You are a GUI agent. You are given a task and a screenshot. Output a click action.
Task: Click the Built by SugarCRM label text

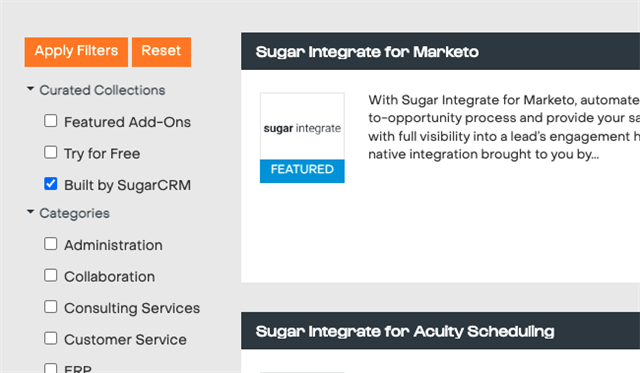[x=127, y=185]
